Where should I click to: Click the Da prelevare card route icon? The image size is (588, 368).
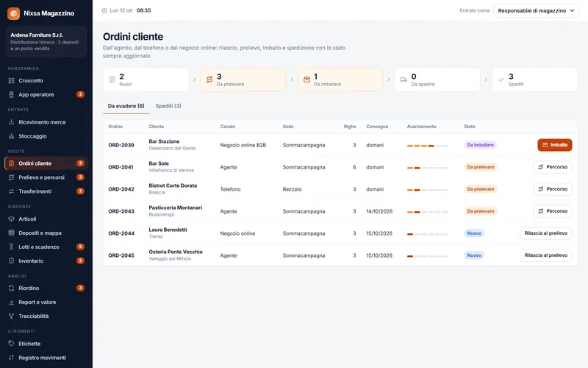[x=209, y=79]
